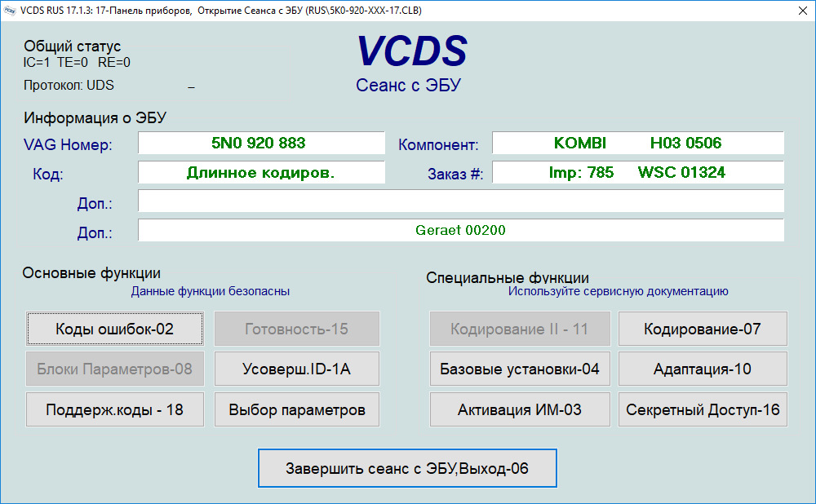Click Данные функции безопасны note

tap(211, 291)
